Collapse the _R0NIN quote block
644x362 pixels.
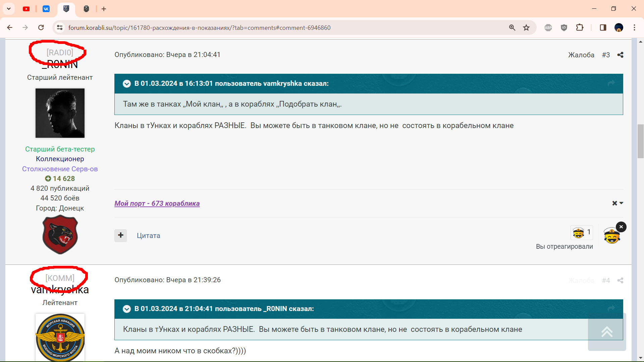127,309
